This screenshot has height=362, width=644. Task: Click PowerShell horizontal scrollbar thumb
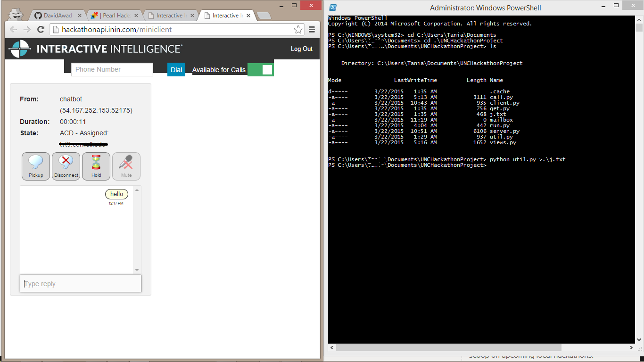[448, 347]
